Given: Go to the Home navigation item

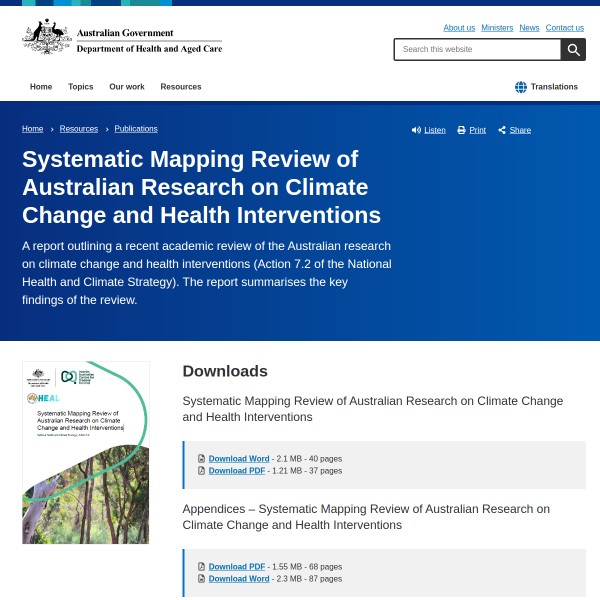Looking at the screenshot, I should (41, 87).
